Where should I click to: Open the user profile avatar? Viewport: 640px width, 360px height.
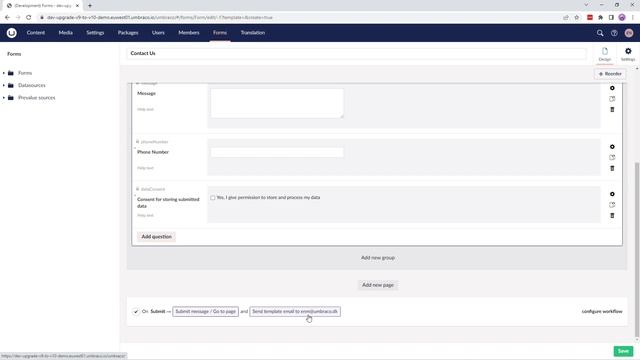[x=629, y=33]
